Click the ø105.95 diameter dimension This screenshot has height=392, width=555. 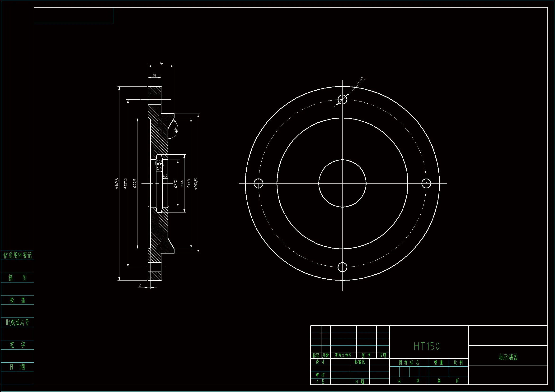pyautogui.click(x=196, y=183)
